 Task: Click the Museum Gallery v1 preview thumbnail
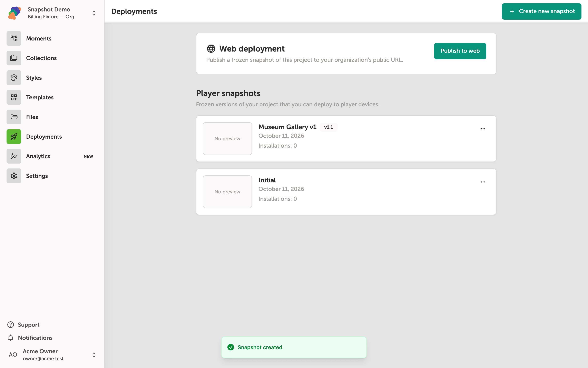coord(227,138)
